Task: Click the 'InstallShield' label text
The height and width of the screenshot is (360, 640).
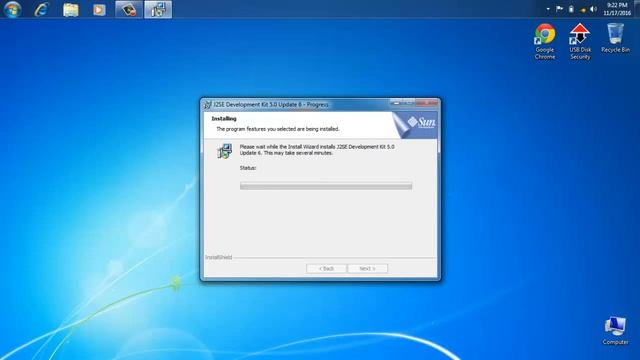Action: [218, 258]
